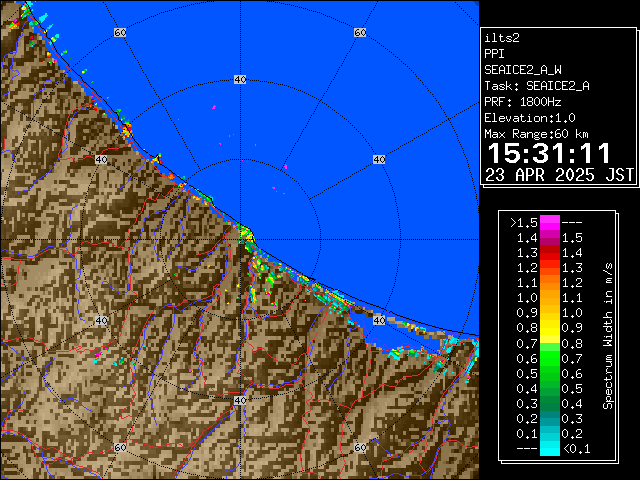The image size is (640, 480).
Task: Click the radar site name "ilts2"
Action: (502, 38)
